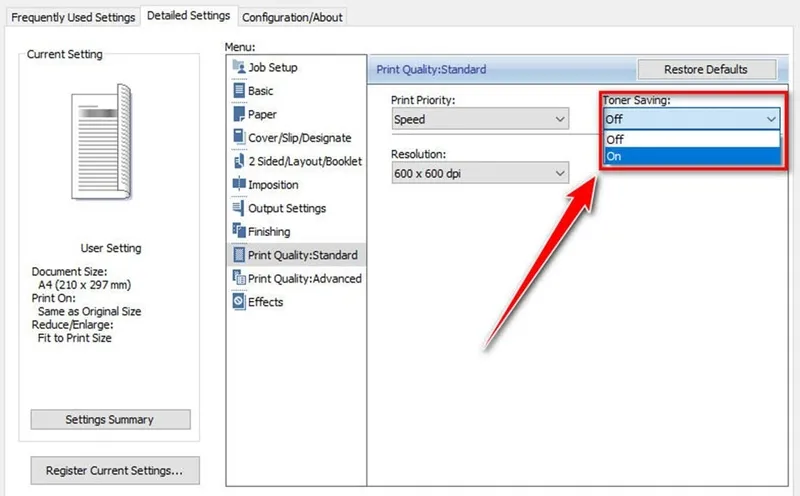The image size is (800, 496).
Task: Open the Resolution dropdown
Action: point(480,173)
